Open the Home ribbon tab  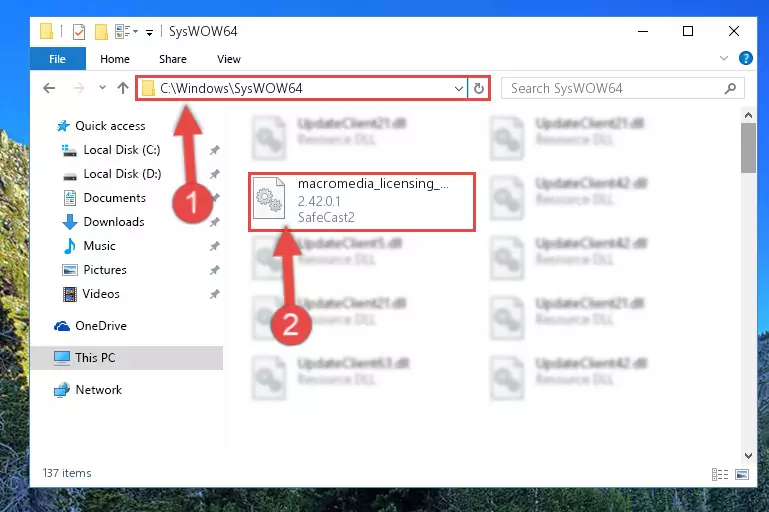[115, 59]
